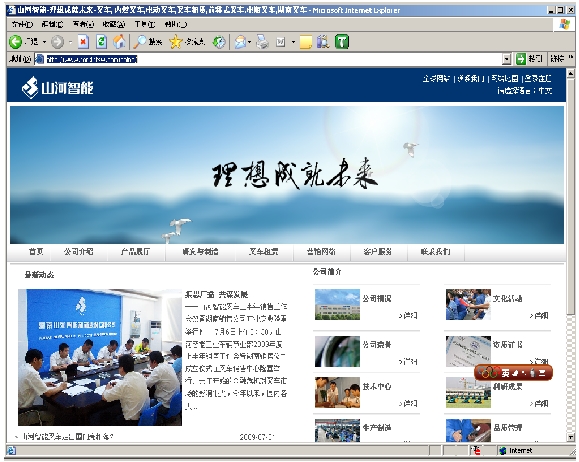579x462 pixels.
Task: Click the green Go button beside address bar
Action: coord(529,58)
